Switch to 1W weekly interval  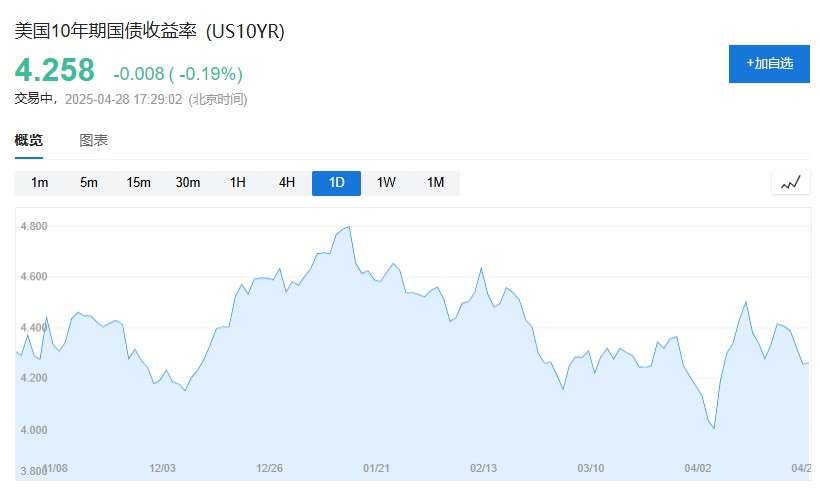pyautogui.click(x=386, y=183)
